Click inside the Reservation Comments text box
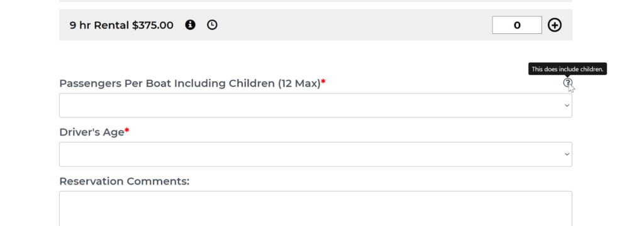 coord(316,208)
